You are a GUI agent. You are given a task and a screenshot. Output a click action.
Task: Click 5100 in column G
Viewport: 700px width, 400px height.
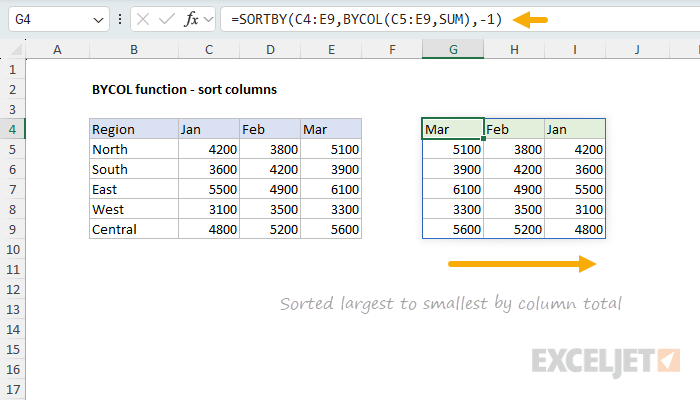(453, 149)
